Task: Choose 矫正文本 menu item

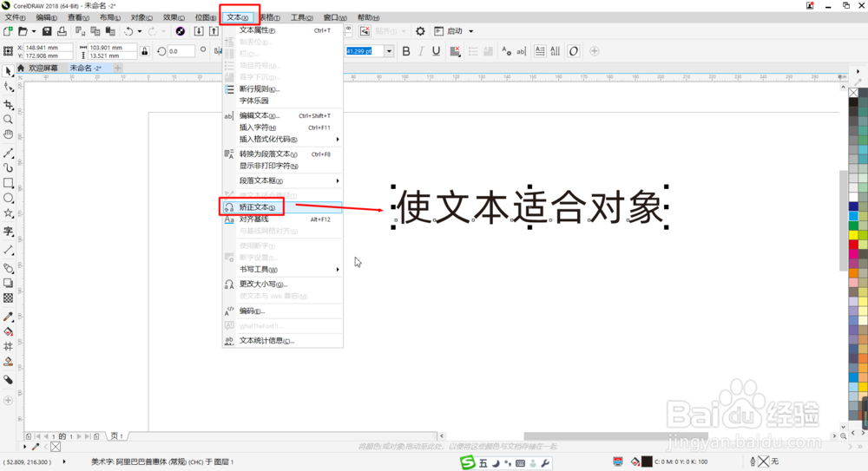Action: [282, 207]
